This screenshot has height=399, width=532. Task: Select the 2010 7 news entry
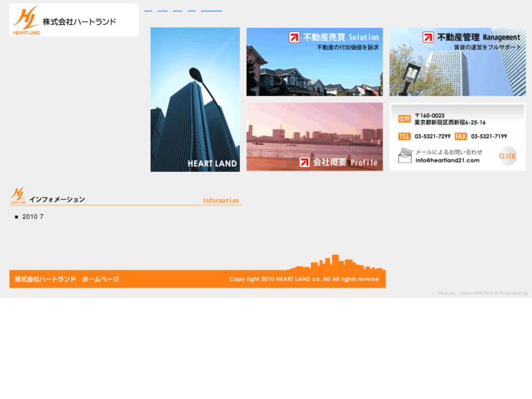coord(33,217)
